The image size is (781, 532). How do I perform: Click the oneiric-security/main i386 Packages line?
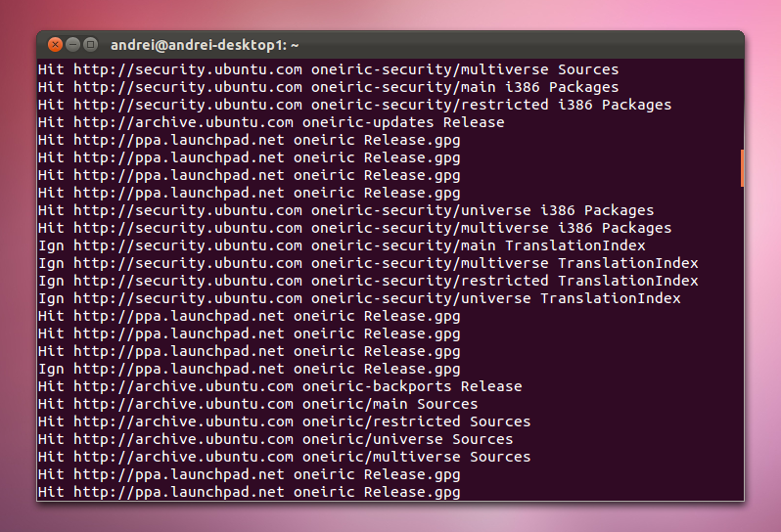tap(328, 87)
